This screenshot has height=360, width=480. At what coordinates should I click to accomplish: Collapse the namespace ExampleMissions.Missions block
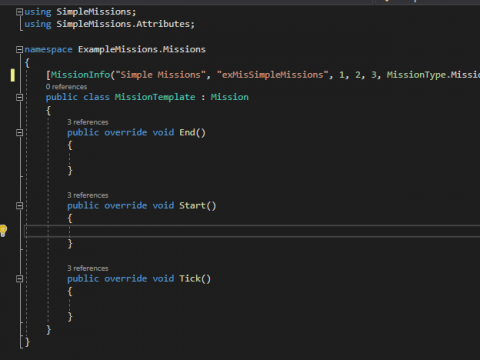(19, 50)
